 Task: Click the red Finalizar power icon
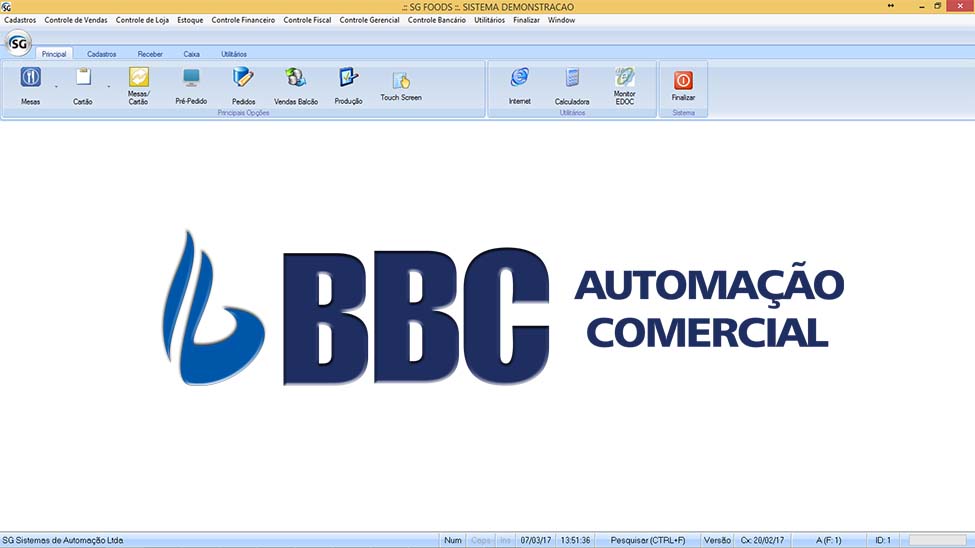[x=683, y=80]
